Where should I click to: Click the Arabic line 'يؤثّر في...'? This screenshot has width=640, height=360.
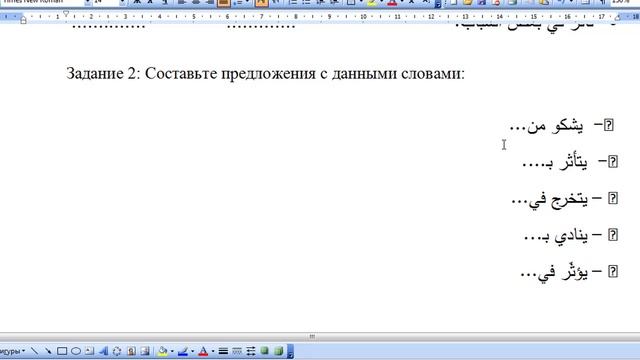554,272
